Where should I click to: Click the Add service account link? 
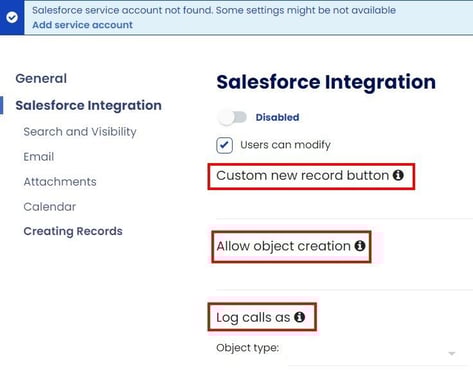[82, 25]
